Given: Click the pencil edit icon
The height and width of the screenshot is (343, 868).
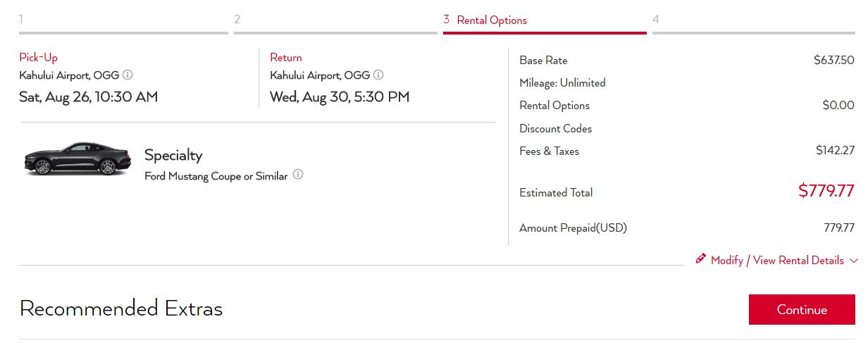Looking at the screenshot, I should click(700, 258).
